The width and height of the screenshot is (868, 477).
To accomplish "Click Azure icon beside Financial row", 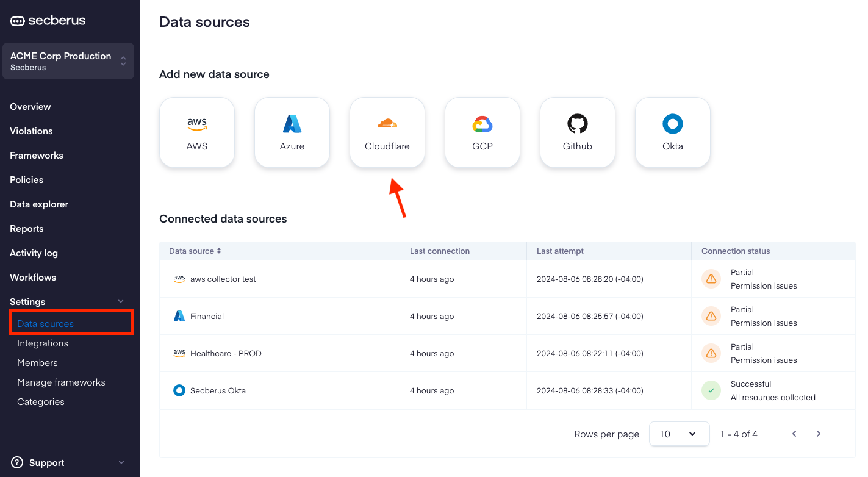I will (179, 316).
